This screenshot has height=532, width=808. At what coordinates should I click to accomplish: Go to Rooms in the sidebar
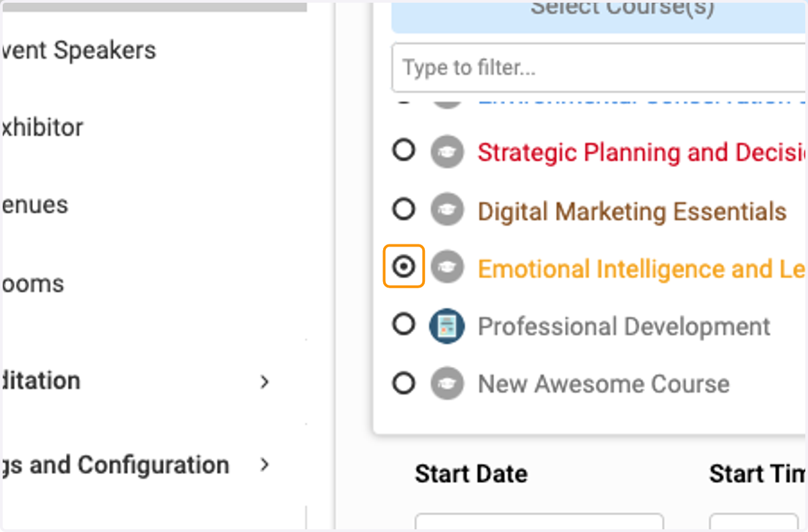[32, 284]
